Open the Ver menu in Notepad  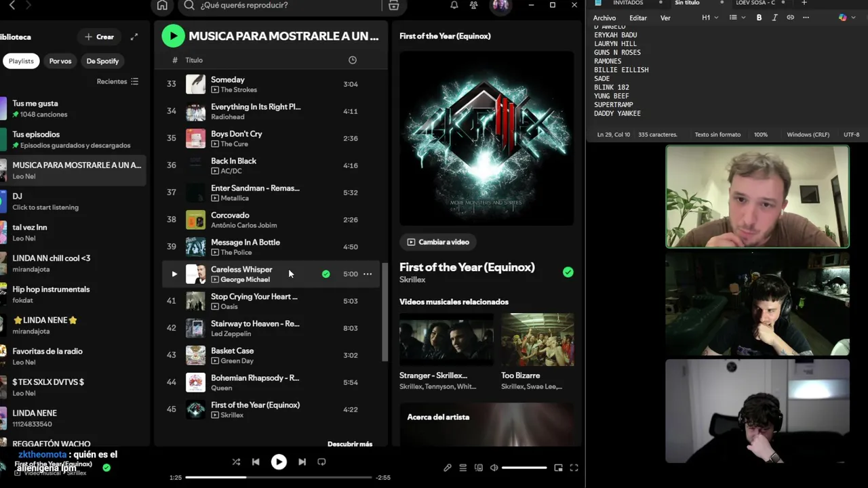tap(665, 18)
